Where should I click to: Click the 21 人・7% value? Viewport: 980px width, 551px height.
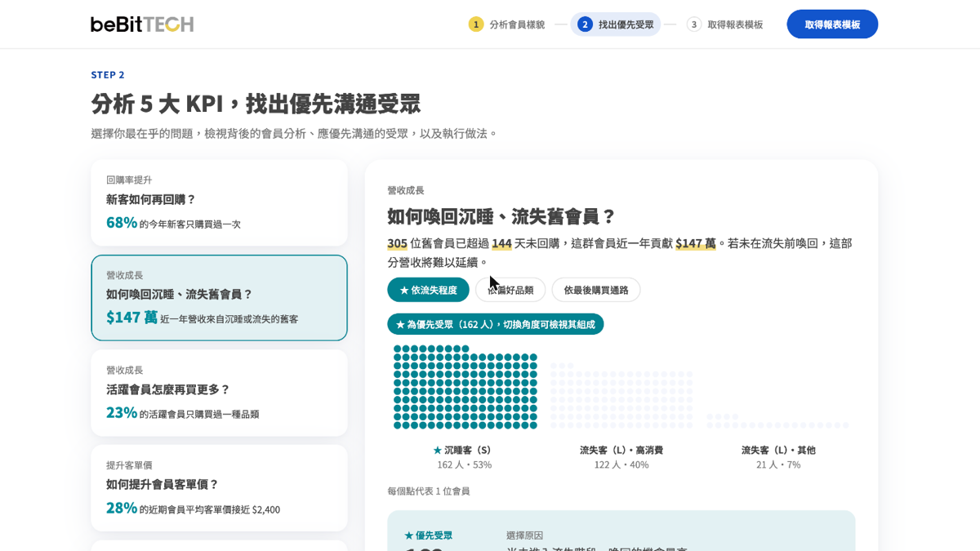coord(778,464)
